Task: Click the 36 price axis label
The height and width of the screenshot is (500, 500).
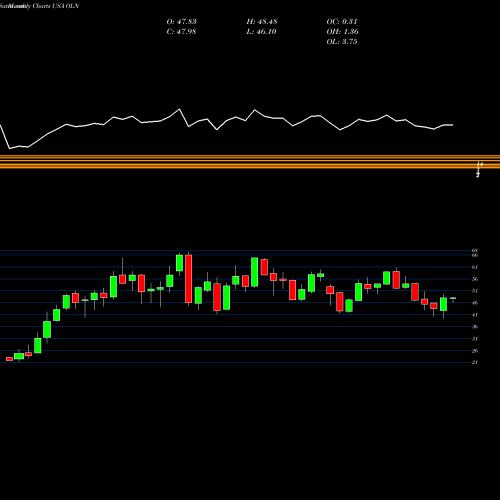Action: pyautogui.click(x=475, y=327)
